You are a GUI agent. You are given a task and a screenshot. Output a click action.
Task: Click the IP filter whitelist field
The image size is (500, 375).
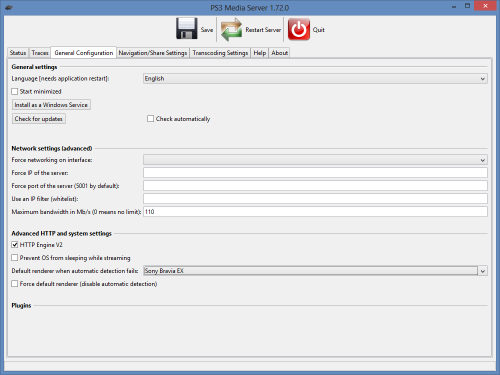(315, 199)
